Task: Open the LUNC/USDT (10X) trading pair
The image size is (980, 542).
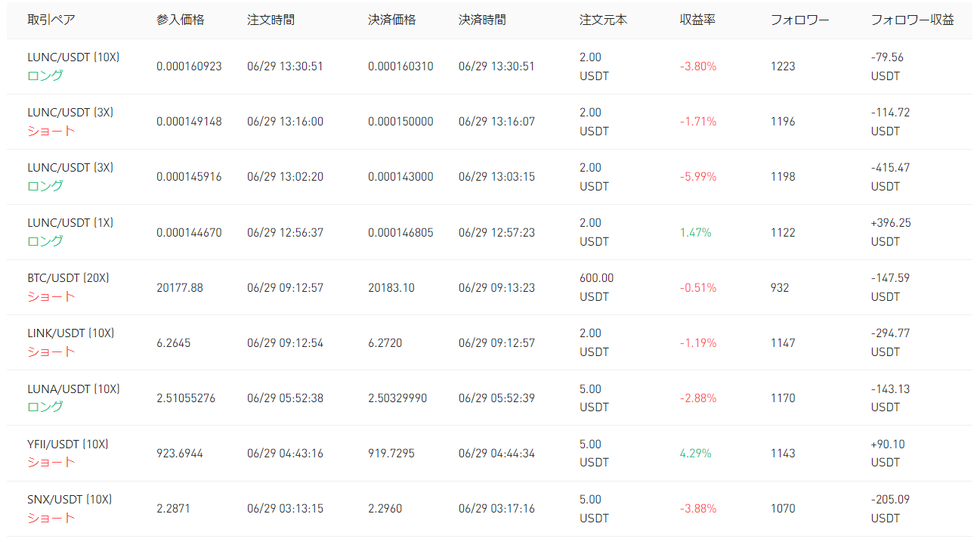Action: pos(73,57)
